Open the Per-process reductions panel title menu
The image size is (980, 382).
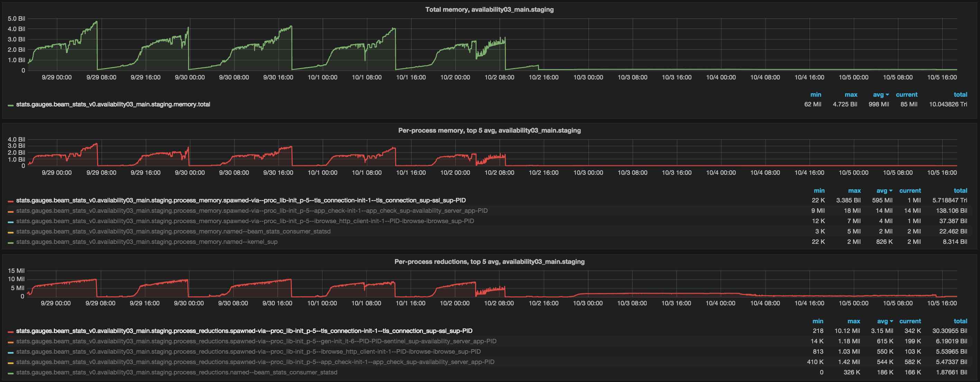[489, 261]
